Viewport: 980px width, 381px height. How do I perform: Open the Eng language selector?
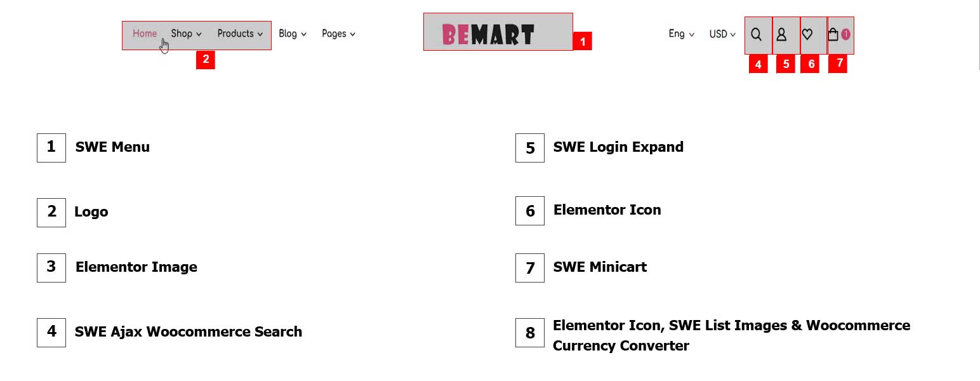[x=681, y=34]
